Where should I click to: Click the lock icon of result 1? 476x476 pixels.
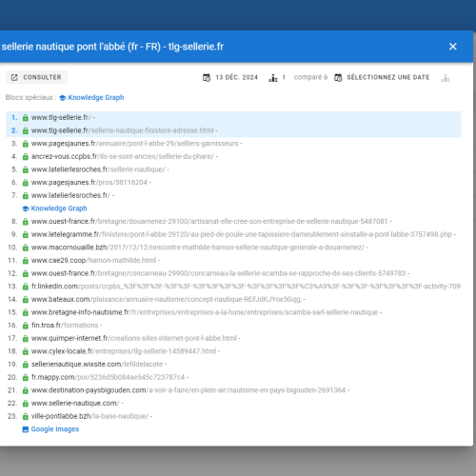click(x=26, y=118)
